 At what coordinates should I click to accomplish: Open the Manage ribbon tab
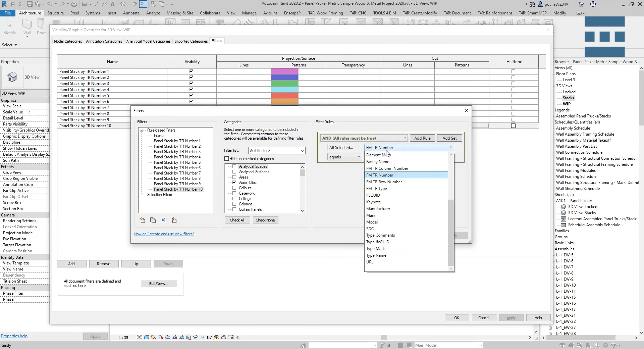click(x=249, y=13)
